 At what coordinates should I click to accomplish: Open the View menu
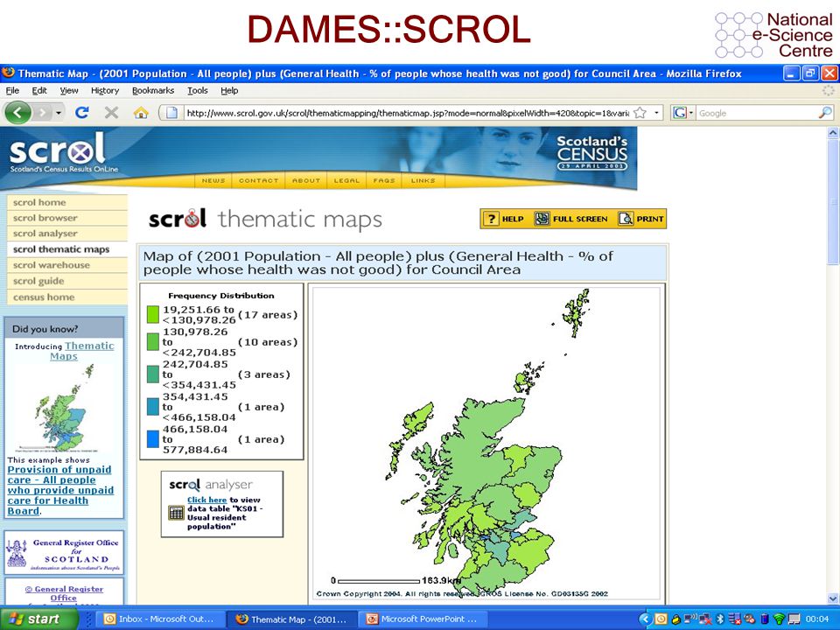(x=68, y=90)
